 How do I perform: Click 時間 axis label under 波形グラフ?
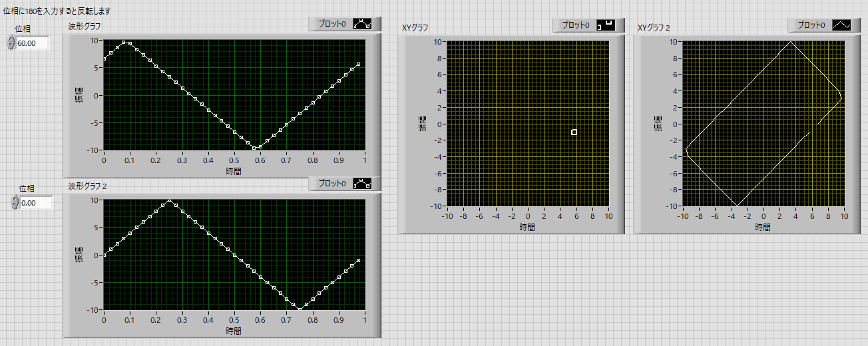[x=234, y=171]
